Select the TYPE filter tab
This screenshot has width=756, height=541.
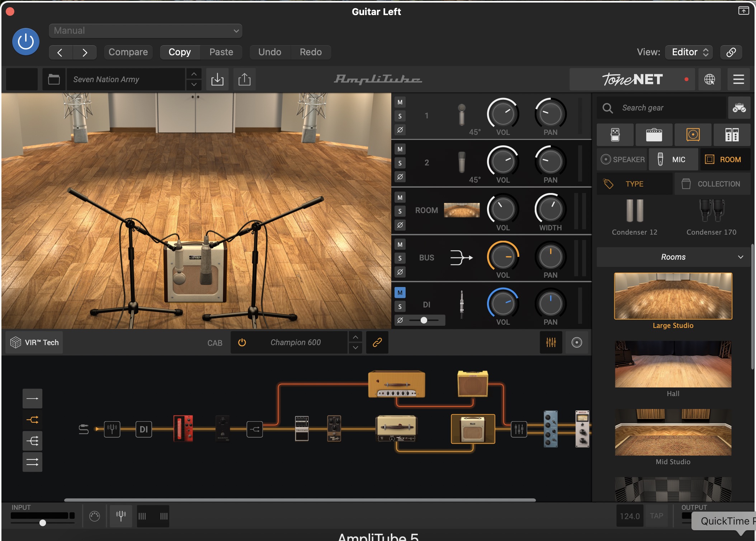(x=634, y=184)
